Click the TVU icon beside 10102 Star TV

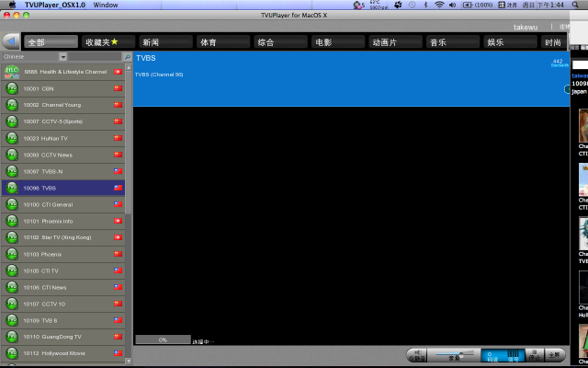click(x=12, y=237)
